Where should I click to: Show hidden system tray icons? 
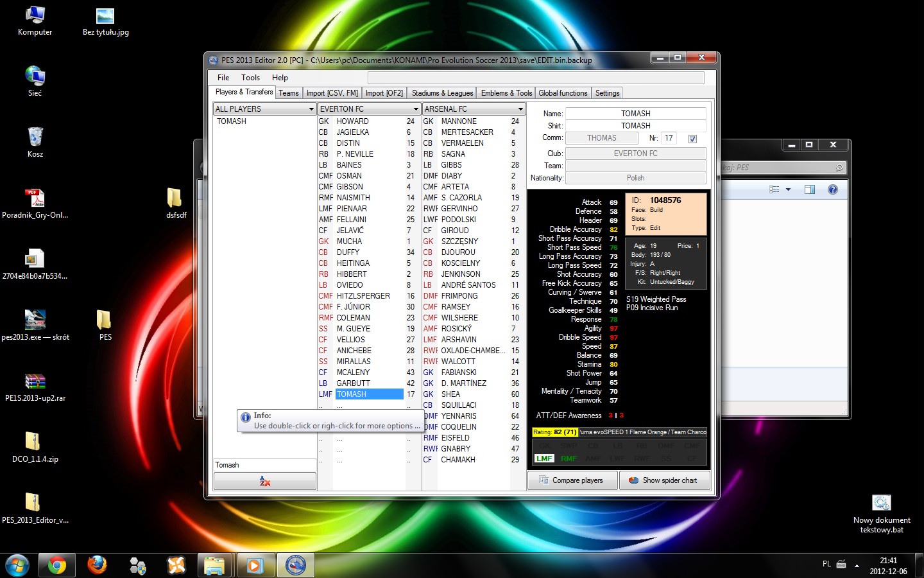857,566
